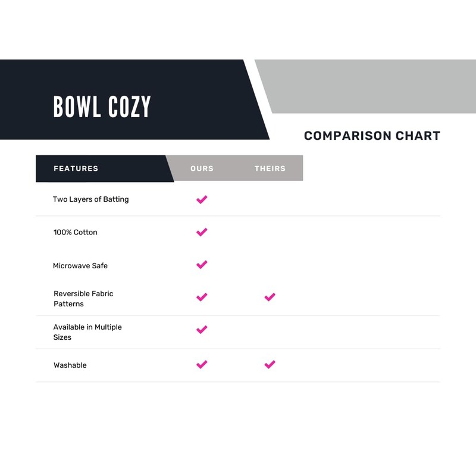Select the FEATURES column header
The width and height of the screenshot is (476, 476).
pos(76,168)
